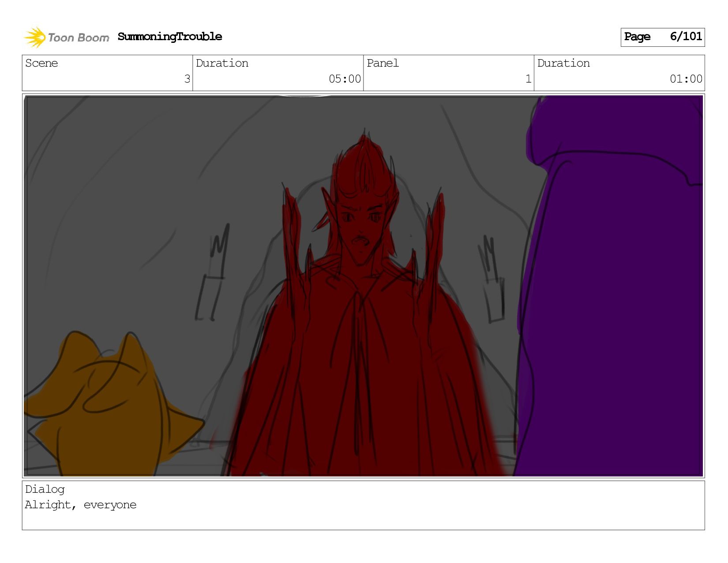
Task: Click the Toon Boom wordmark text
Action: pos(79,38)
